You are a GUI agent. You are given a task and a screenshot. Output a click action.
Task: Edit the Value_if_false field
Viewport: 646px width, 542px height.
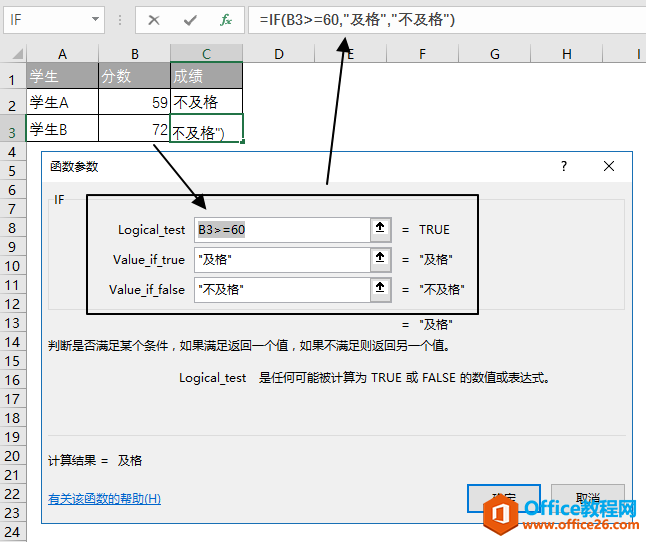pos(282,290)
